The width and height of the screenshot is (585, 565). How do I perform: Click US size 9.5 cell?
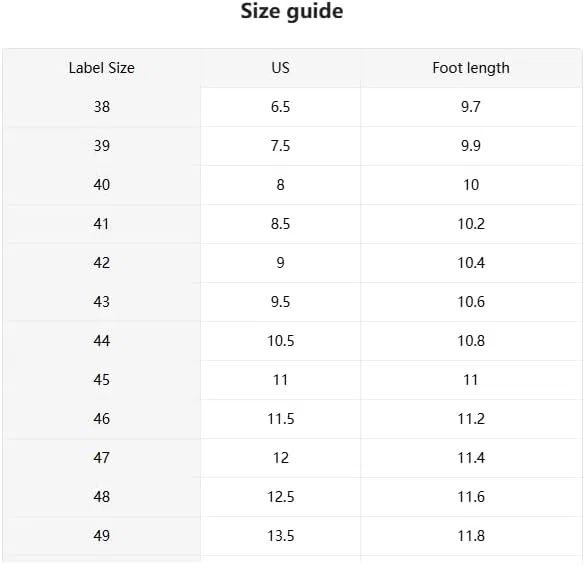click(x=281, y=302)
